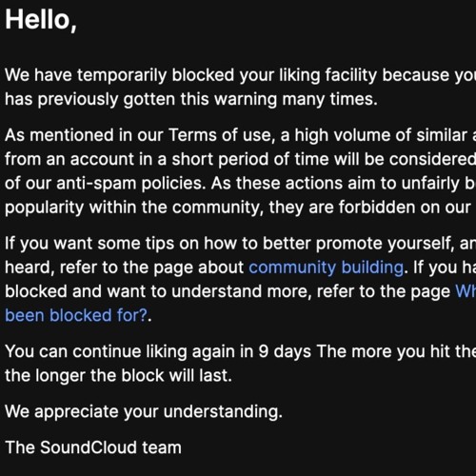Open the community building link
476x476 pixels.
[327, 268]
